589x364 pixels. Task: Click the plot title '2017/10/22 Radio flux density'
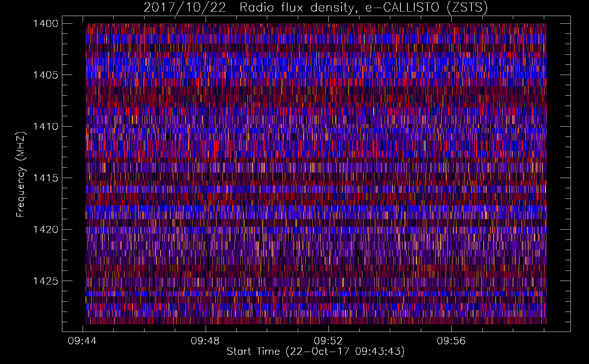316,7
